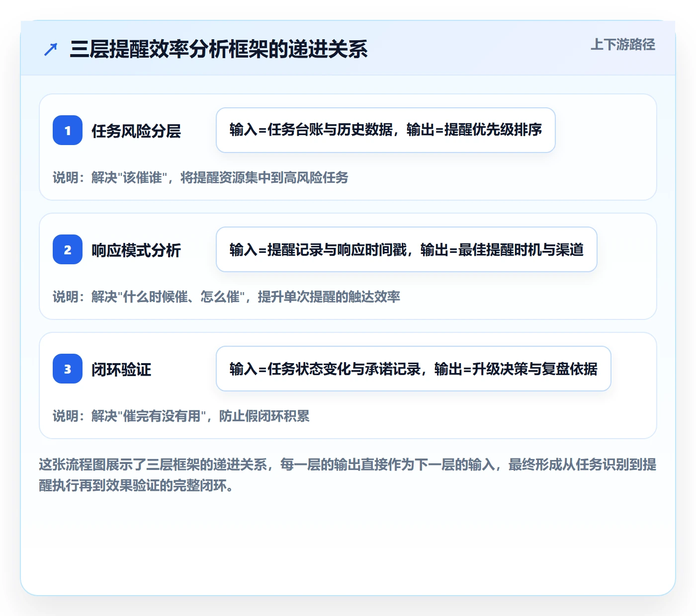Click the note 解决"该催谁"
Image resolution: width=696 pixels, height=616 pixels.
(x=200, y=177)
